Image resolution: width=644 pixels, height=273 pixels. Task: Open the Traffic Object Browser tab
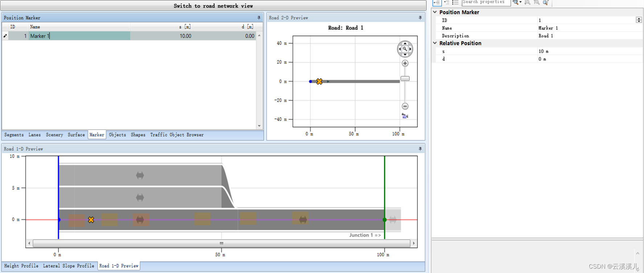pyautogui.click(x=177, y=135)
